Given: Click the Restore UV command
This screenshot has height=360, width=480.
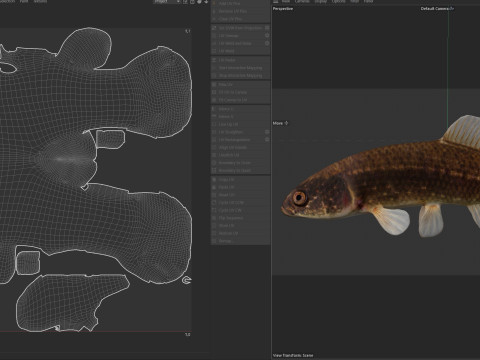Looking at the screenshot, I should pos(240,233).
